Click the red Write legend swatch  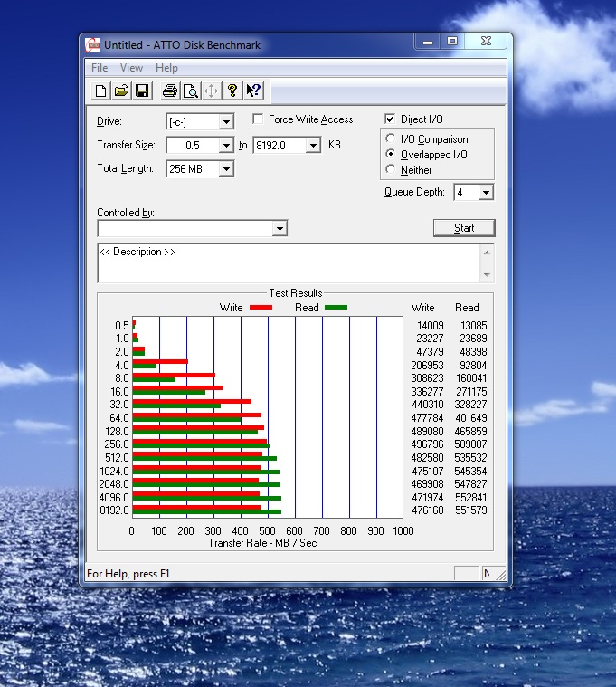tap(261, 308)
